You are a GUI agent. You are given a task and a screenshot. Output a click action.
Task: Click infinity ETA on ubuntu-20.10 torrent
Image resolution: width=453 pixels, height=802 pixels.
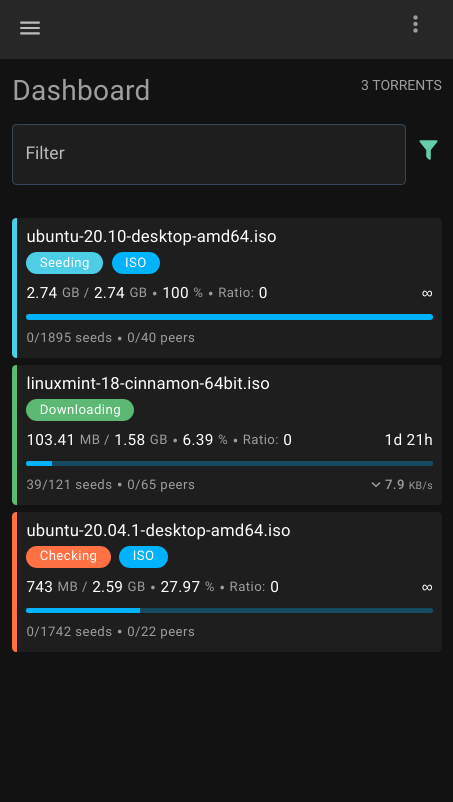point(427,293)
